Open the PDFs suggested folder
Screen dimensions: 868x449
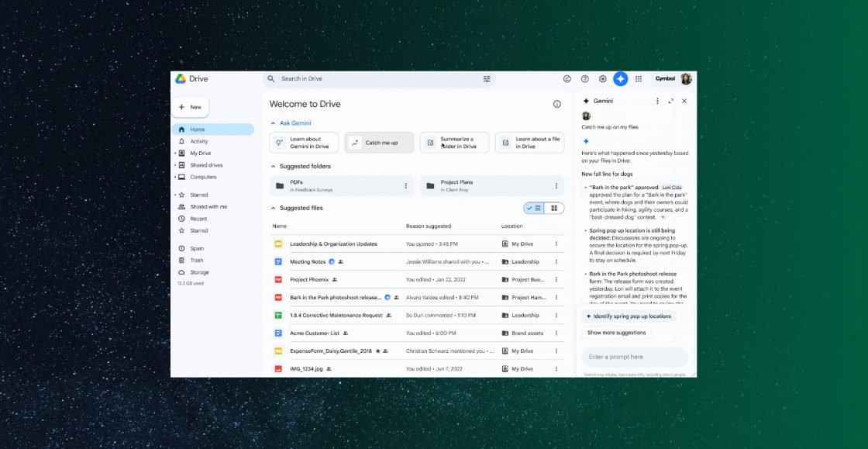[x=342, y=186]
